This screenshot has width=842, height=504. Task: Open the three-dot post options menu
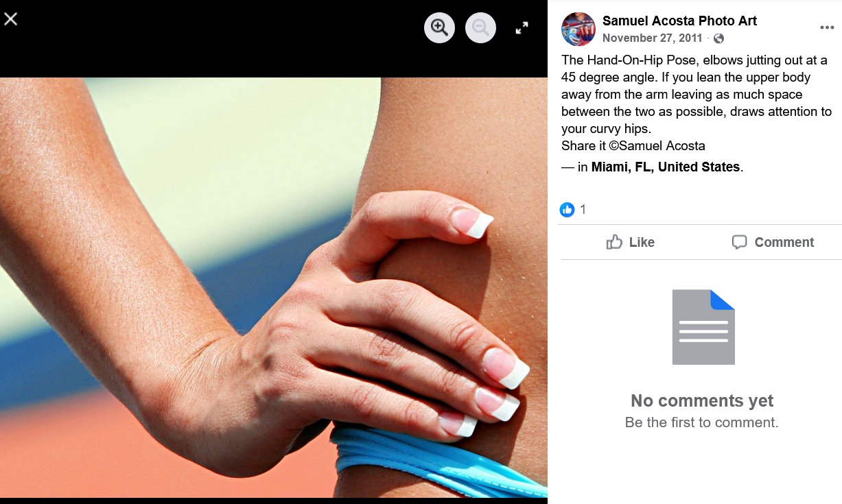click(x=827, y=28)
